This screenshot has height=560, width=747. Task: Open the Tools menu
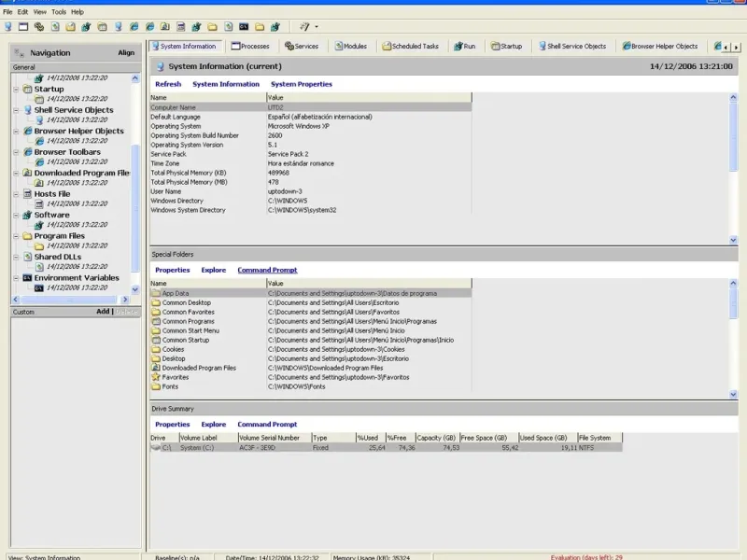click(x=59, y=12)
